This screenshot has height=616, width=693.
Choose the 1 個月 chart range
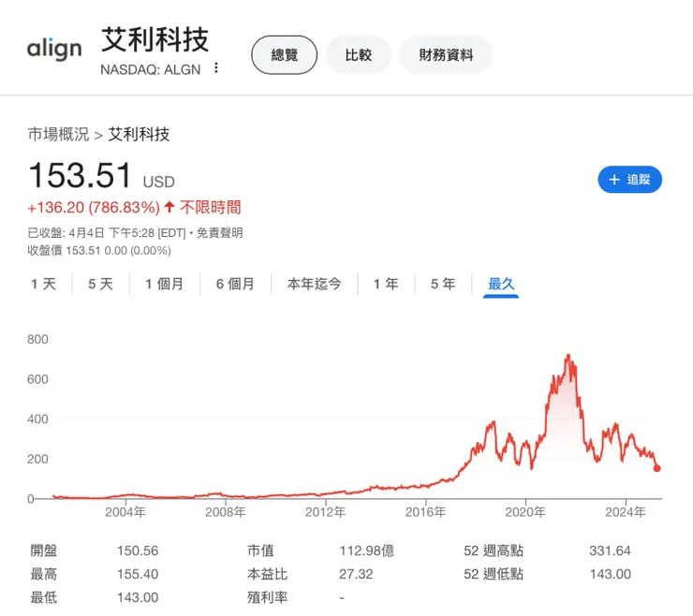point(165,284)
